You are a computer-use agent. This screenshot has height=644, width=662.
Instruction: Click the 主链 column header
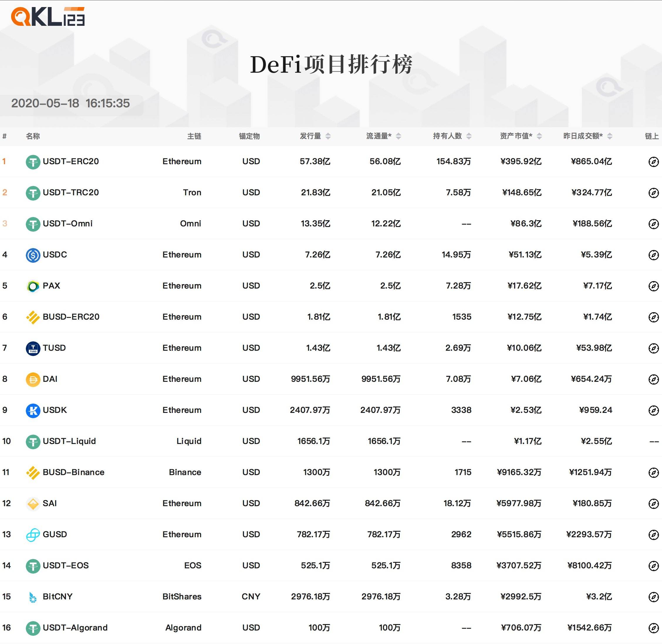[194, 136]
